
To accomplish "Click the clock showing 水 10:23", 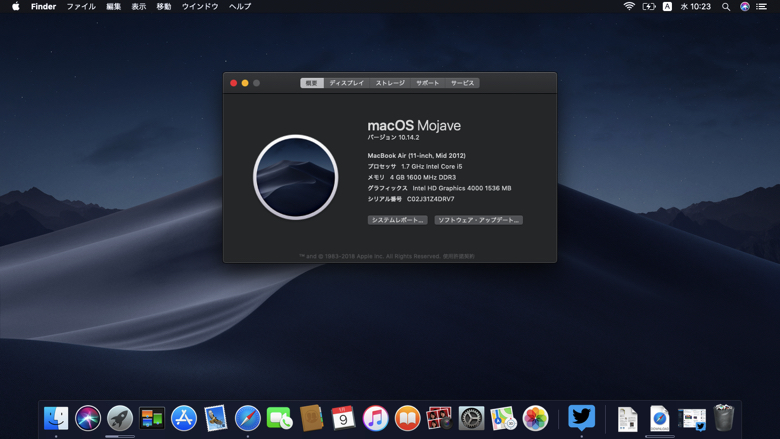I will [695, 6].
